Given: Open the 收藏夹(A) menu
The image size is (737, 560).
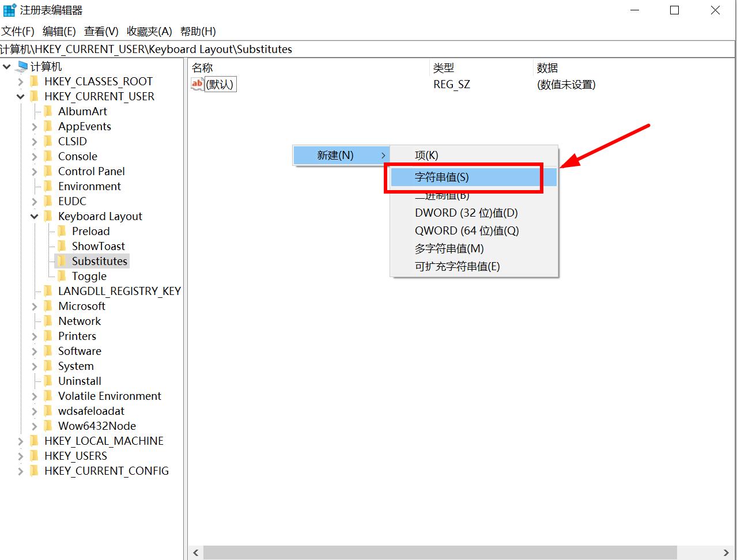Looking at the screenshot, I should pos(149,31).
